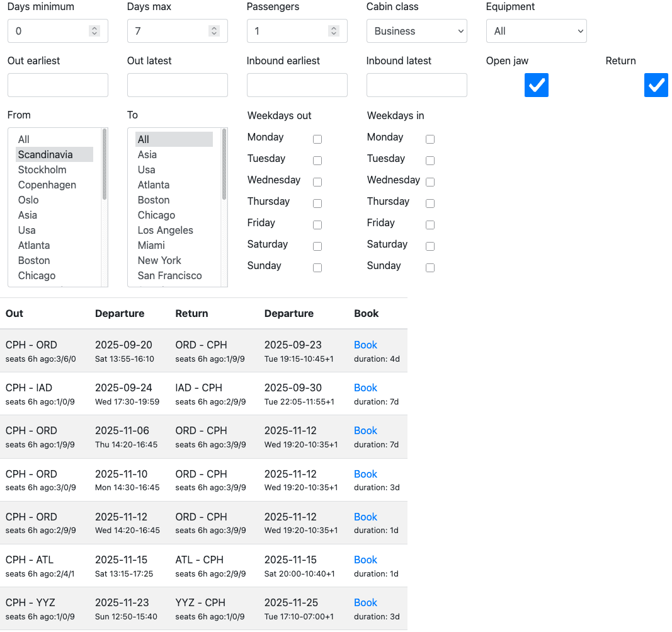
Task: Book the CPH - IAD flight
Action: coord(365,388)
